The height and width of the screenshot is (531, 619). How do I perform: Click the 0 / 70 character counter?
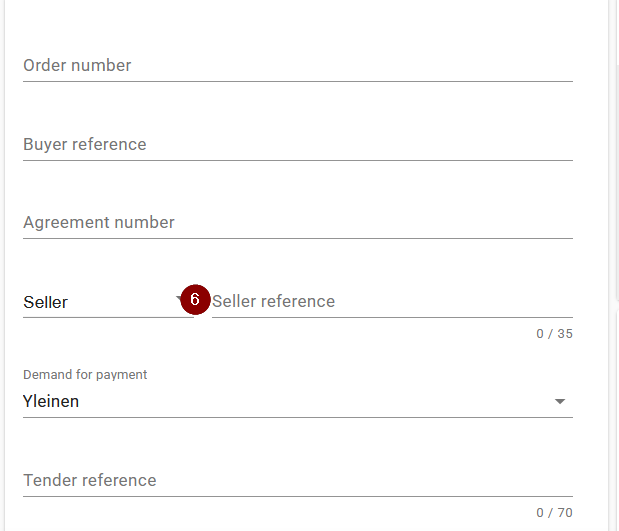(554, 512)
